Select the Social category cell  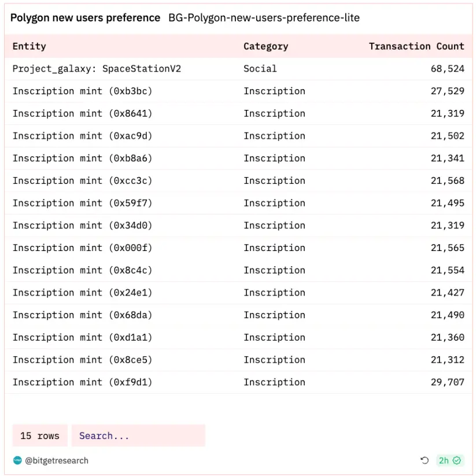260,69
